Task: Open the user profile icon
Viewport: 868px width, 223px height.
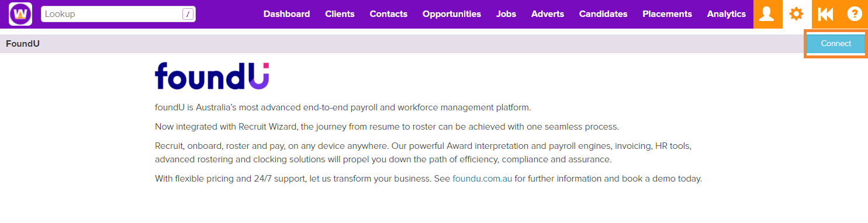Action: (767, 14)
